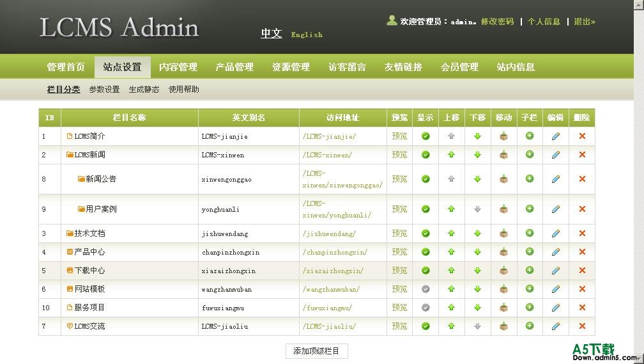Expand the 技术文档 folder item
644x364 pixels.
(70, 233)
